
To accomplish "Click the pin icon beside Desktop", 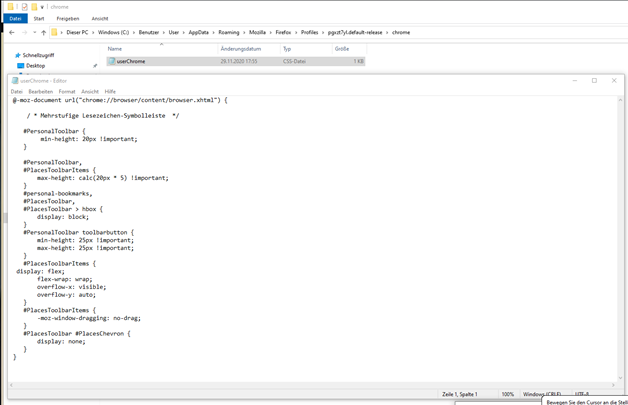I will coord(95,66).
